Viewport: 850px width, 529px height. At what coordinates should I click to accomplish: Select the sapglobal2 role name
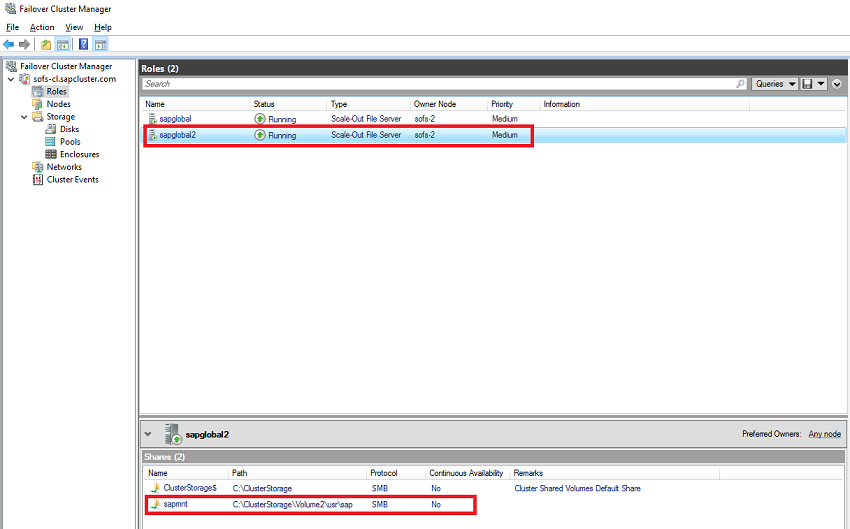point(178,135)
